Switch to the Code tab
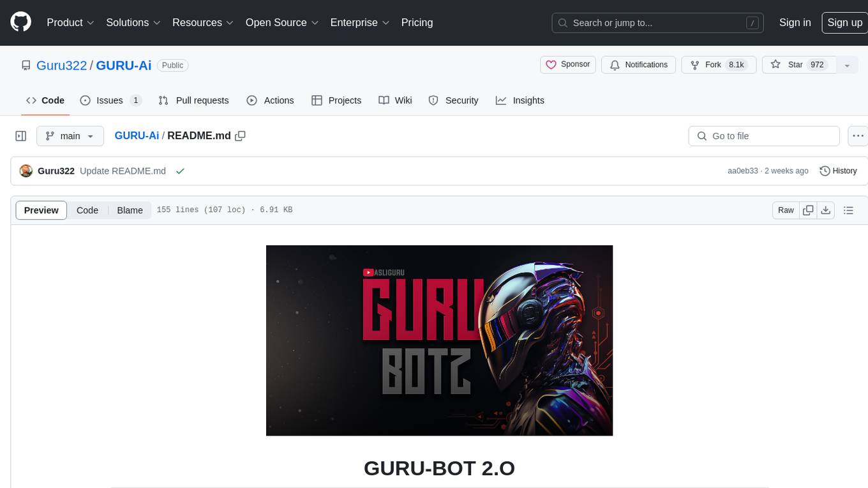This screenshot has width=868, height=488. click(45, 100)
